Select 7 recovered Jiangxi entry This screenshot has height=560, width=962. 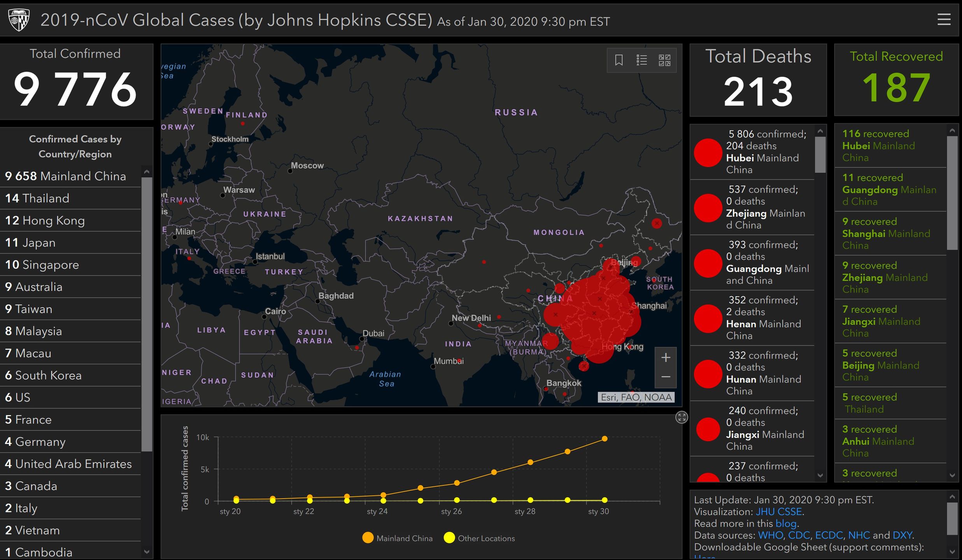tap(890, 322)
